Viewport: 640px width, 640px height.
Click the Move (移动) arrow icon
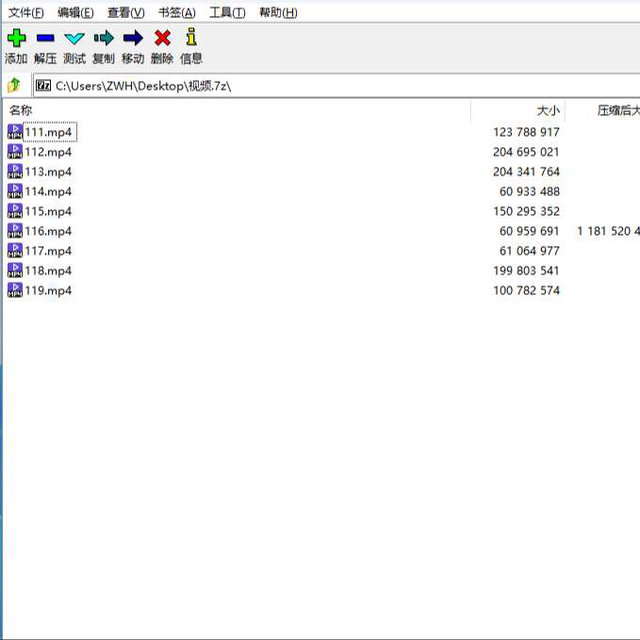133,38
